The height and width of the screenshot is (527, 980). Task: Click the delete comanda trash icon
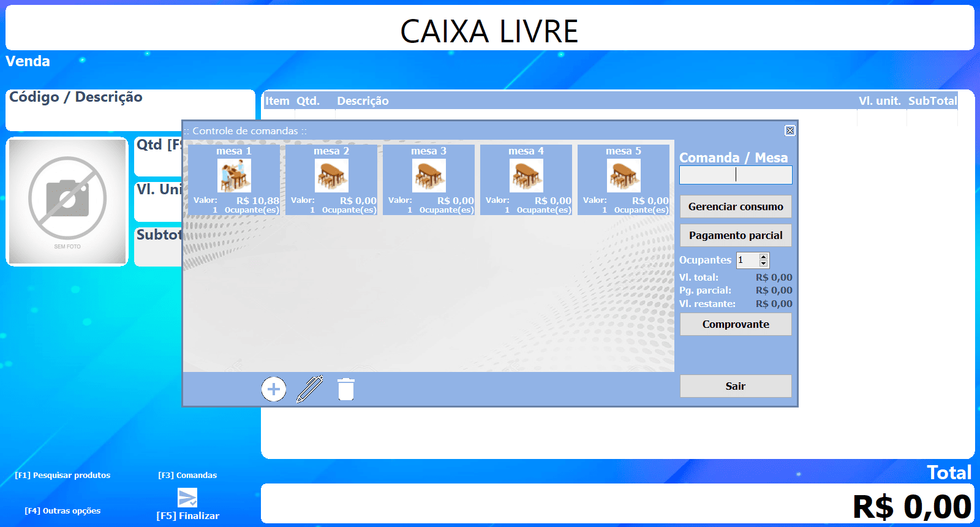coord(346,389)
